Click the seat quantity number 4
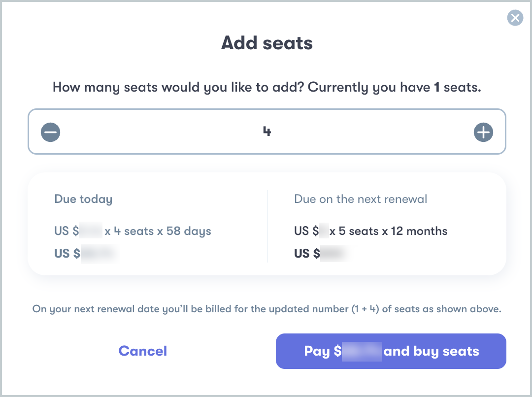Screen dimensions: 532x397 [x=267, y=132]
